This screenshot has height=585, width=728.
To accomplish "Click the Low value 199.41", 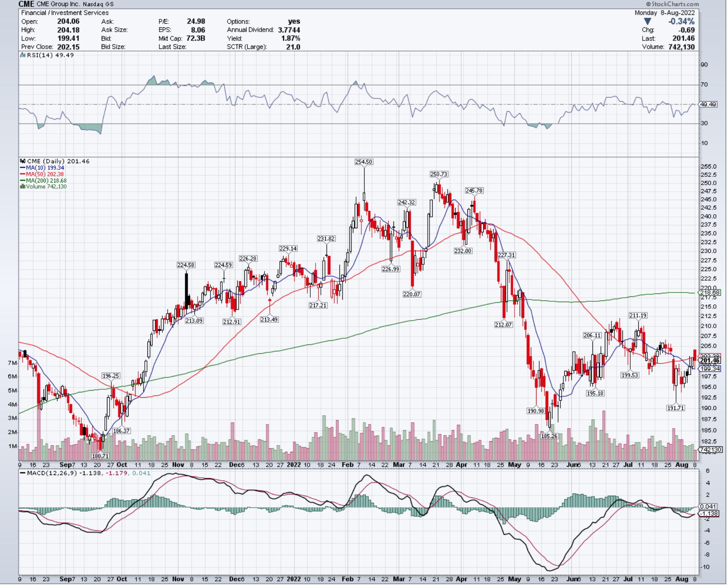I will click(x=68, y=38).
